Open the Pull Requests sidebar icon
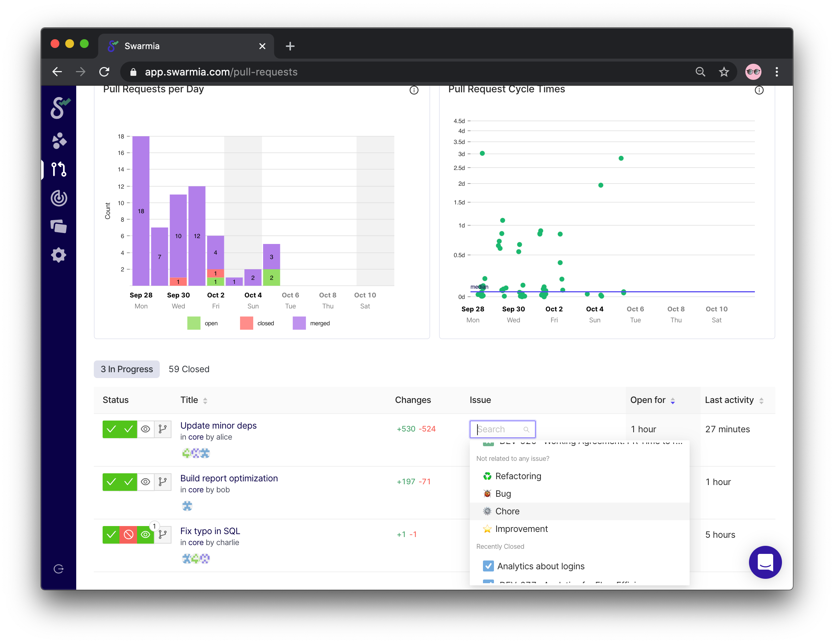The width and height of the screenshot is (834, 644). click(x=59, y=169)
